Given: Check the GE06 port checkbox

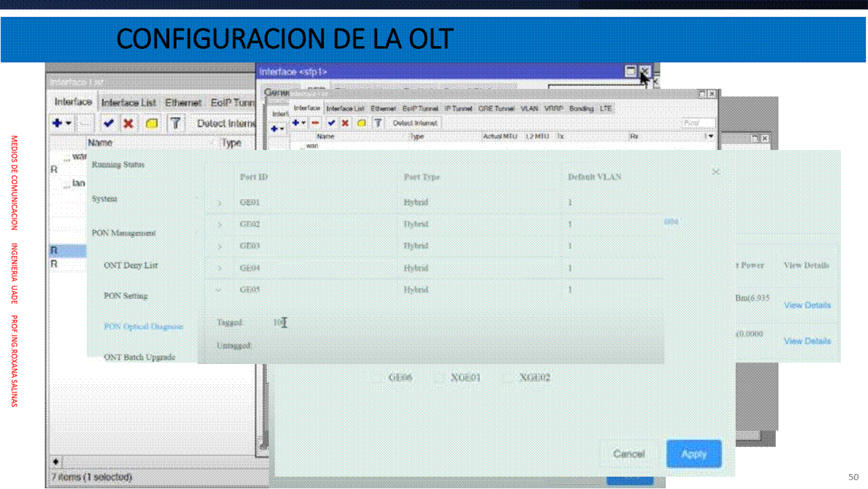Looking at the screenshot, I should (375, 378).
